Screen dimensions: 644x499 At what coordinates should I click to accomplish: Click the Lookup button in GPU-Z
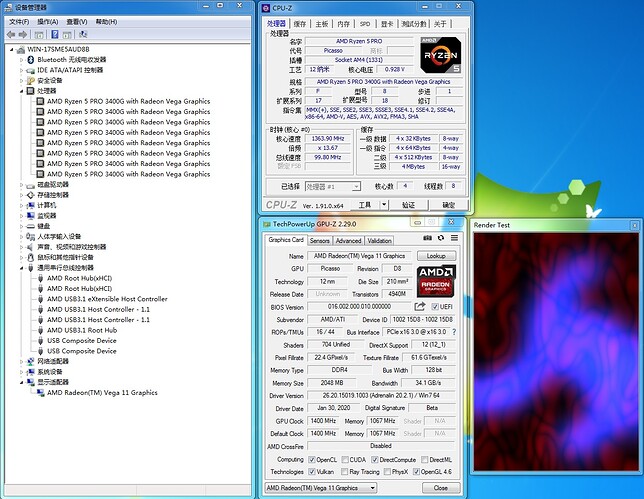pos(436,256)
